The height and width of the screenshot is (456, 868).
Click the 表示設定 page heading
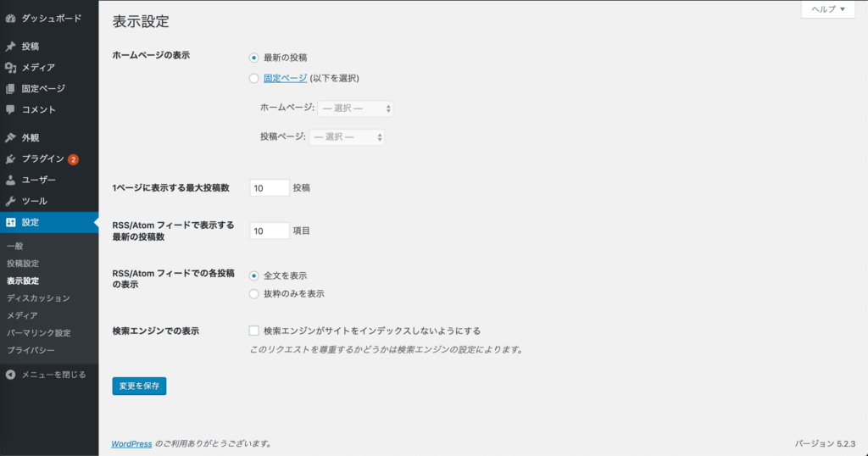click(141, 21)
